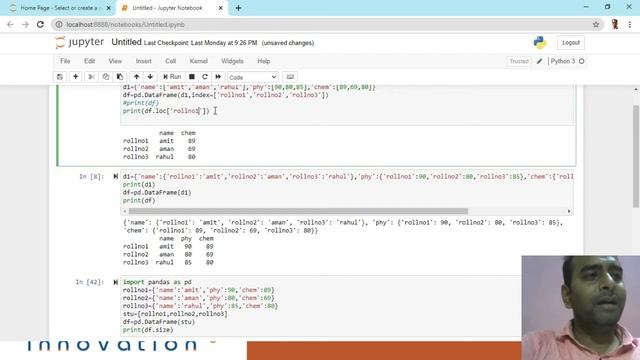The image size is (640, 360).
Task: Open the File menu
Action: [x=65, y=61]
